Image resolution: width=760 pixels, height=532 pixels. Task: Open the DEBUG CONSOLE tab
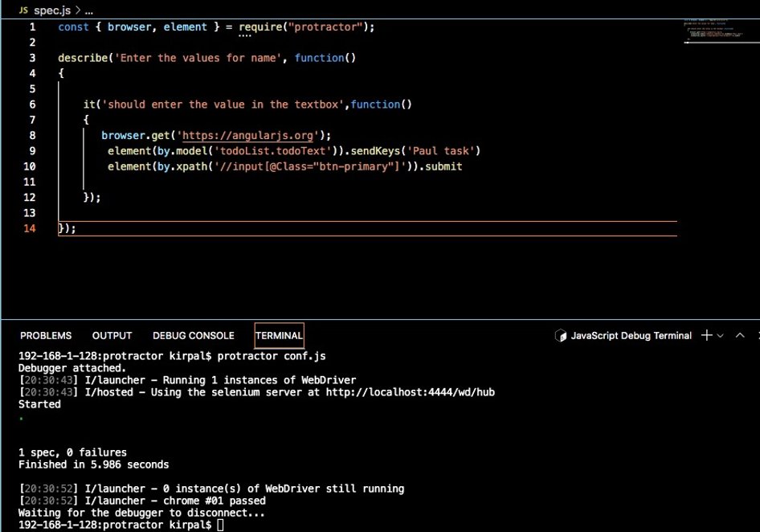point(194,336)
